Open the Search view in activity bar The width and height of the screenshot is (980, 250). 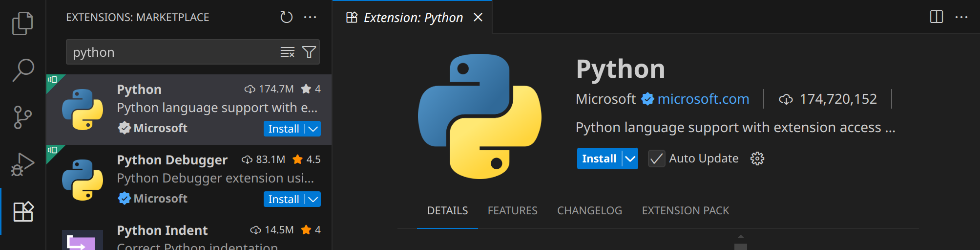pos(22,70)
